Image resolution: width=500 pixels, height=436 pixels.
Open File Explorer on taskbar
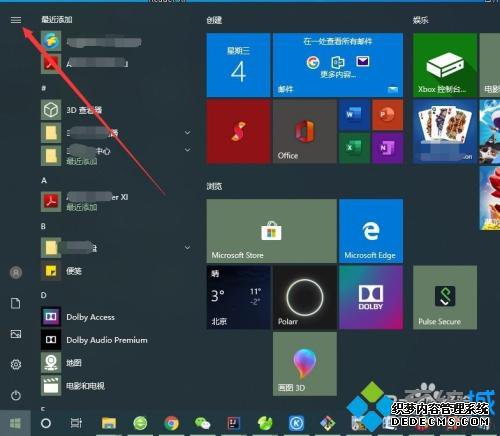pyautogui.click(x=109, y=423)
